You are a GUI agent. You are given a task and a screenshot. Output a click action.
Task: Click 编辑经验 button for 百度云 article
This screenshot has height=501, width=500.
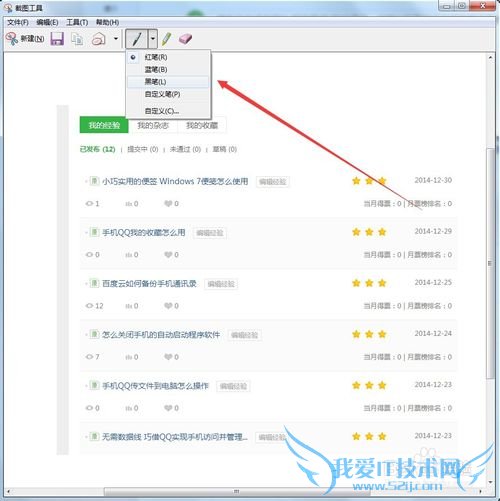pyautogui.click(x=221, y=284)
